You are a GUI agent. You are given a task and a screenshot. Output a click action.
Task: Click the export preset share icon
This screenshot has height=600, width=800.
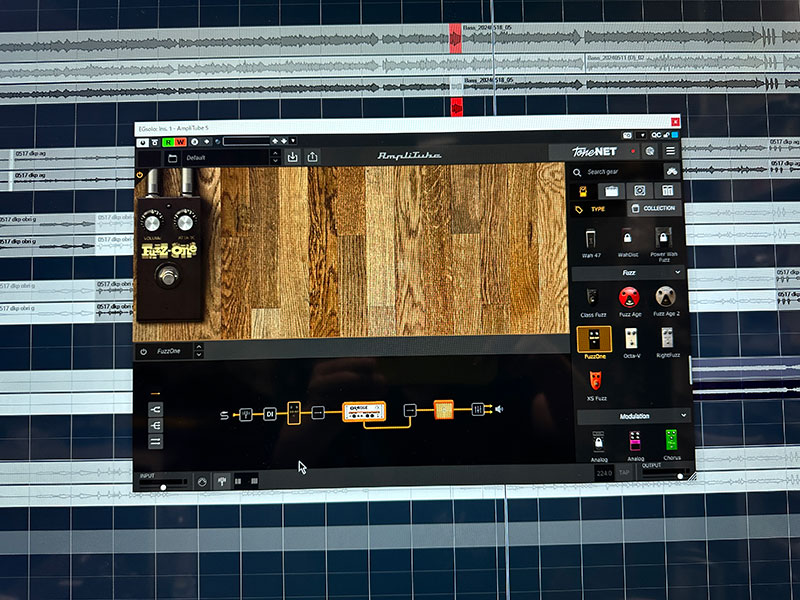(312, 157)
